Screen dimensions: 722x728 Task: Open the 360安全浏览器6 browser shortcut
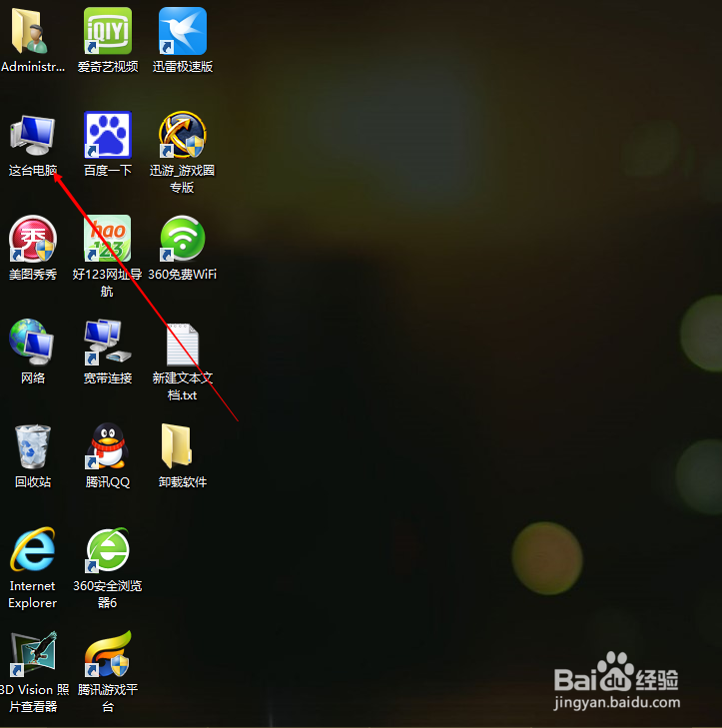coord(108,549)
